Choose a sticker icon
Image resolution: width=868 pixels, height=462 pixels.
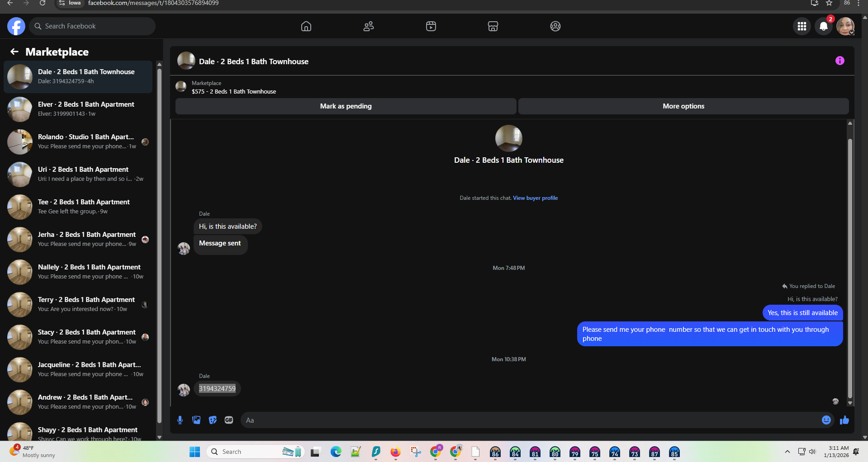213,420
